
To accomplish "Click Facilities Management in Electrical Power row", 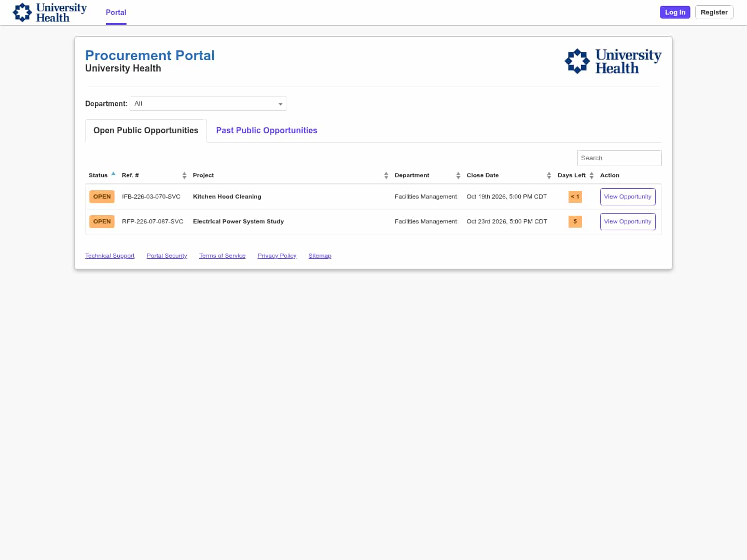I will point(426,222).
